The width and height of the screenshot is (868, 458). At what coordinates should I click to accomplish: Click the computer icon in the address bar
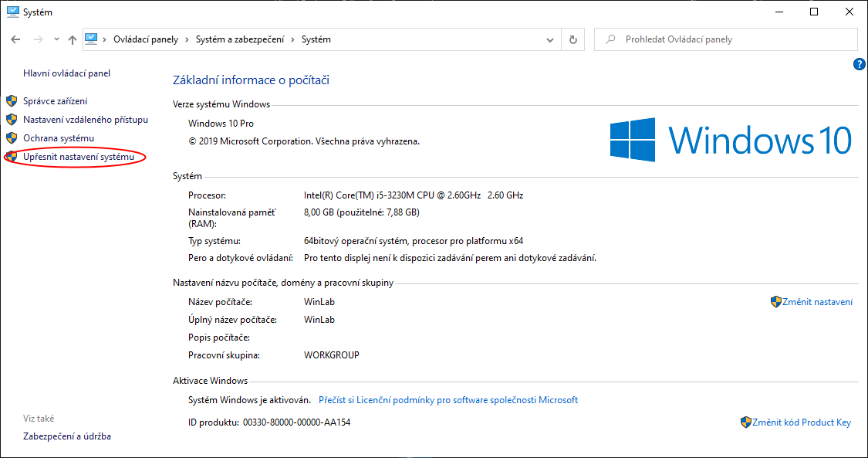[x=92, y=39]
